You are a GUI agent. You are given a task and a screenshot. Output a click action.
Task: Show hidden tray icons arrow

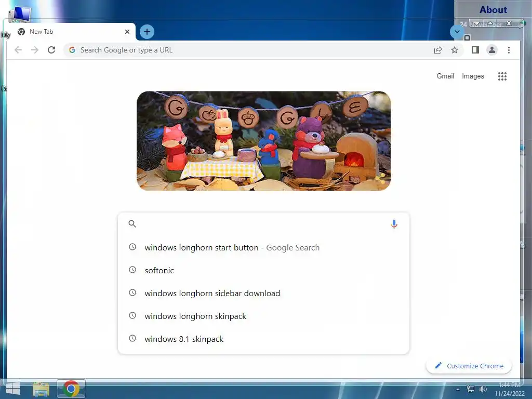pos(458,389)
